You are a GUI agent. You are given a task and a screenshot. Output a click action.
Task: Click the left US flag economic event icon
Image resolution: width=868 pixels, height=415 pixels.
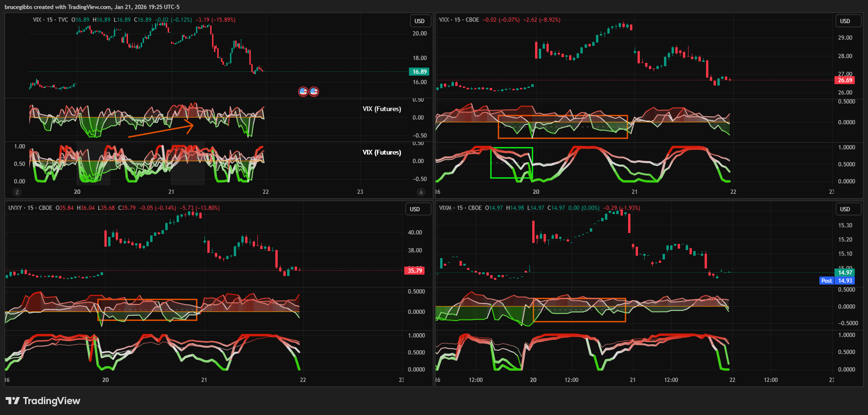[x=303, y=92]
